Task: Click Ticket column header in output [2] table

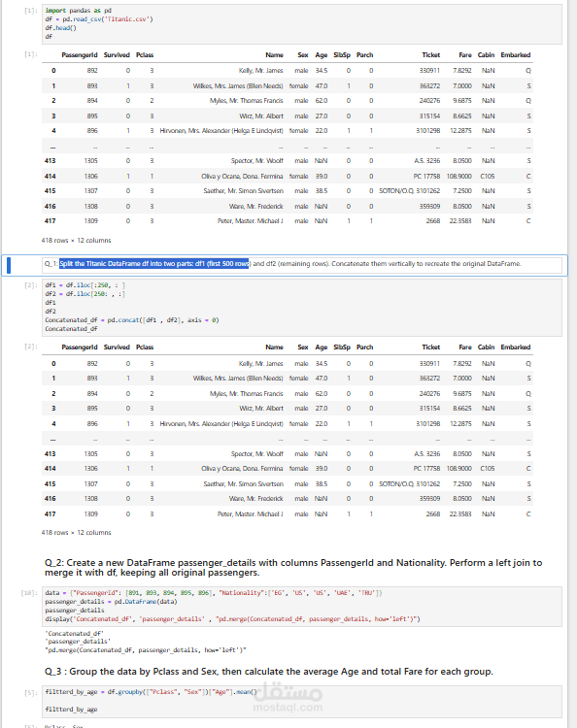Action: point(430,347)
